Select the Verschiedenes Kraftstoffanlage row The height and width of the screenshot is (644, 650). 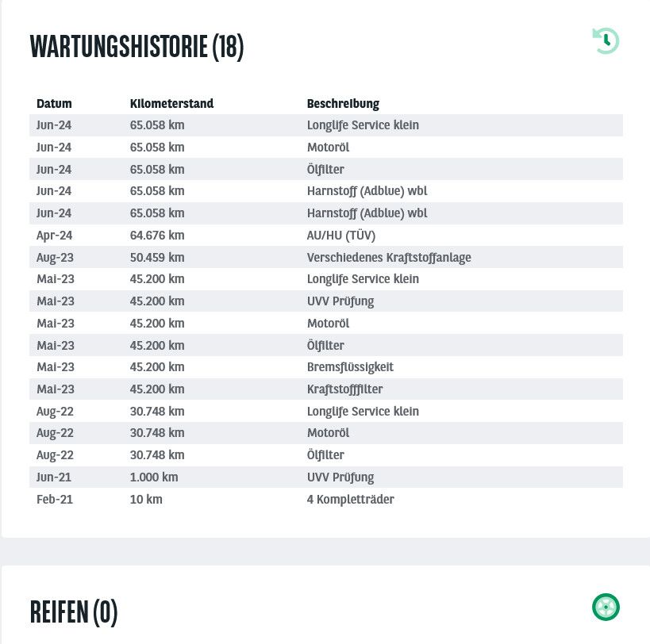click(326, 257)
